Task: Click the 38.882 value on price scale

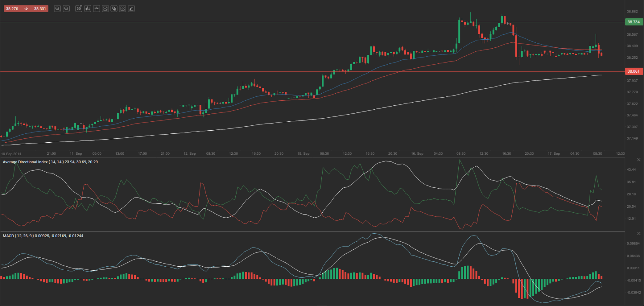Action: [x=632, y=12]
